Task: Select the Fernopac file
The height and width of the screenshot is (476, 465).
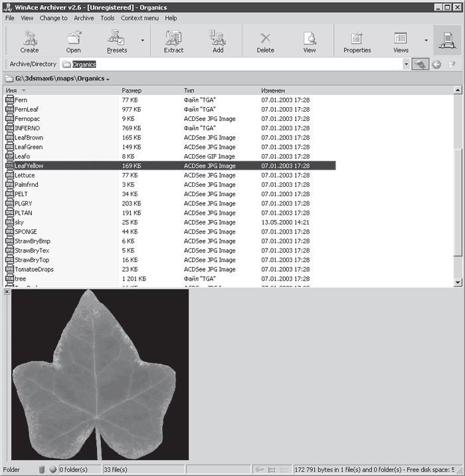Action: [x=171, y=119]
